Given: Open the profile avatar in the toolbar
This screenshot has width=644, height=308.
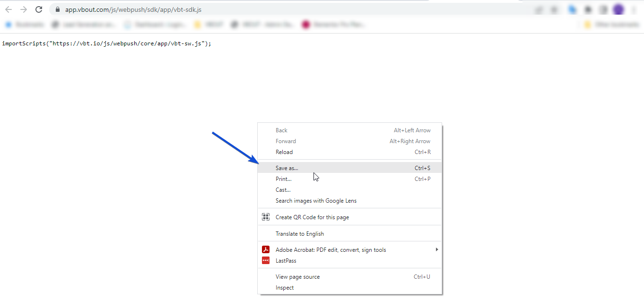Looking at the screenshot, I should coord(618,9).
